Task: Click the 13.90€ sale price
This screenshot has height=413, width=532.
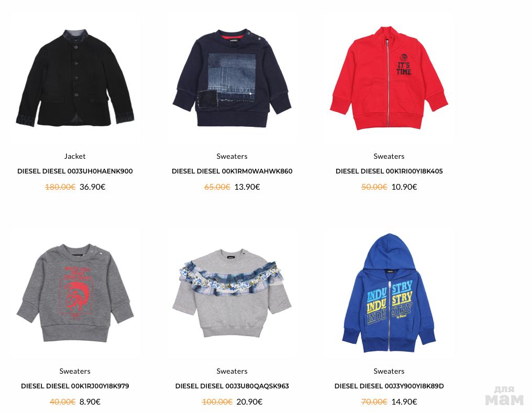Action: coord(247,187)
